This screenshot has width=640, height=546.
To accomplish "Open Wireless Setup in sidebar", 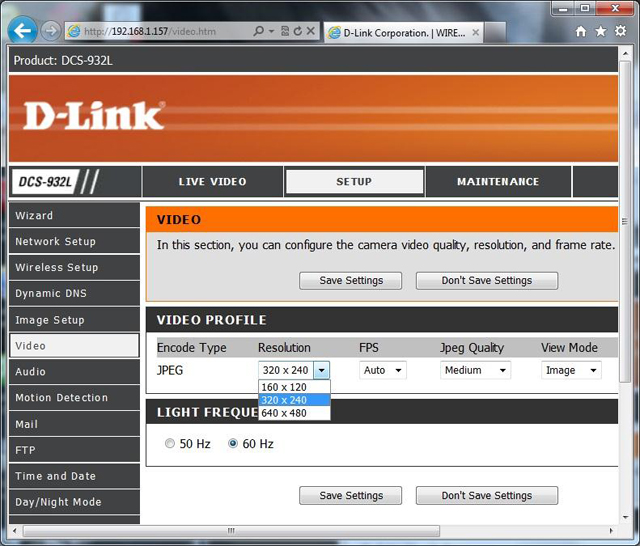I will [x=74, y=267].
